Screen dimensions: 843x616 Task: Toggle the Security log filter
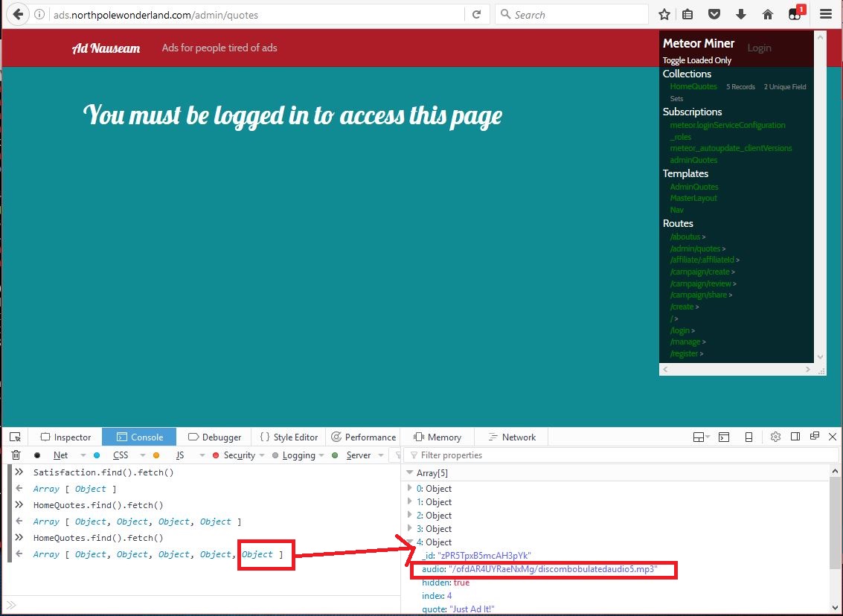[x=239, y=455]
